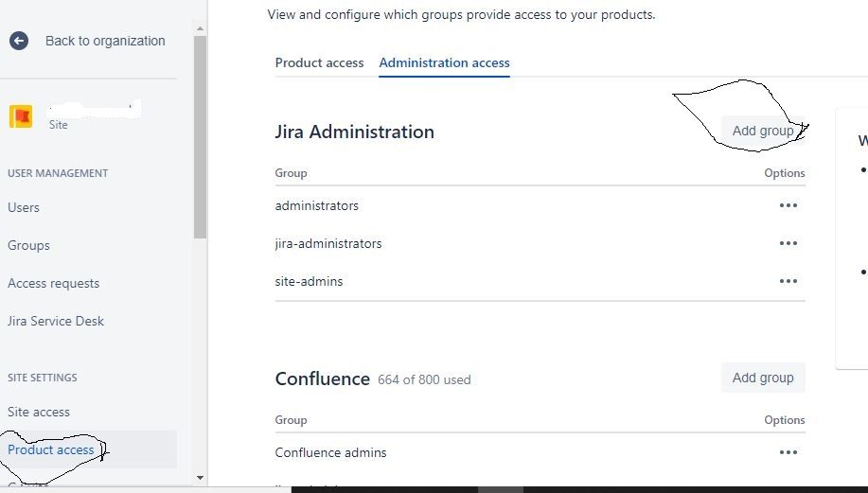The height and width of the screenshot is (493, 868).
Task: Open Users in sidebar
Action: (x=24, y=208)
